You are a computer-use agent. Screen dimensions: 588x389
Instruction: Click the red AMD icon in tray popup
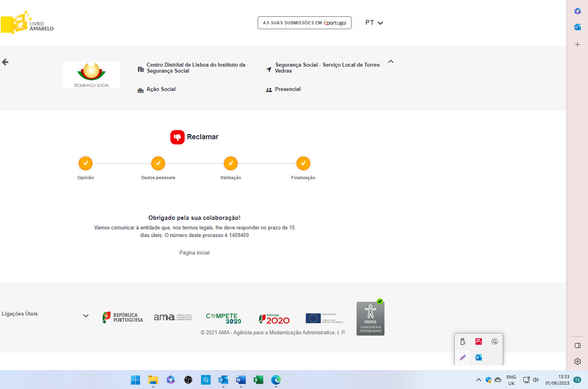(479, 342)
